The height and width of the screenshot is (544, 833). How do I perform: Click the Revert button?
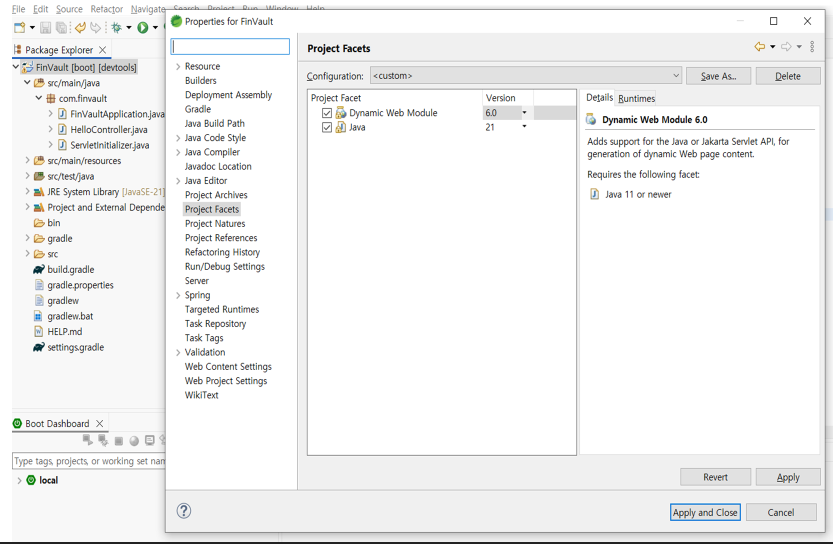[715, 477]
